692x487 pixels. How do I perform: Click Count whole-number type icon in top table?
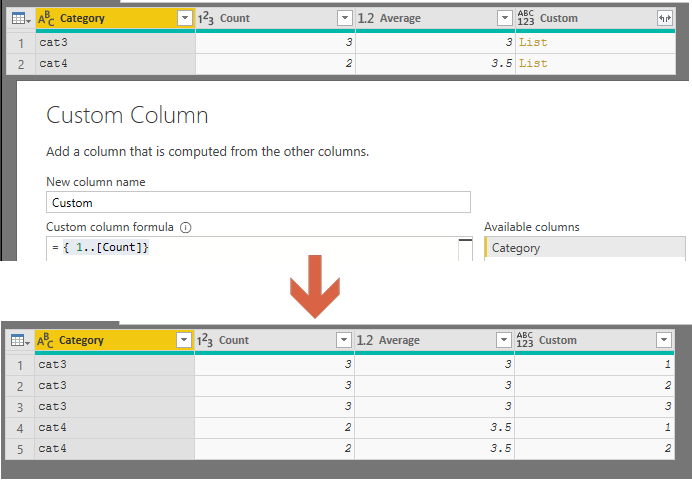pos(206,19)
